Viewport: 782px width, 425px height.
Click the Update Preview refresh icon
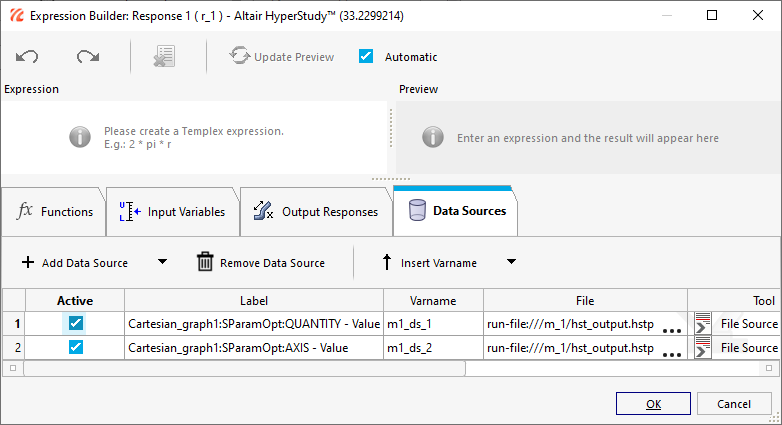[239, 57]
